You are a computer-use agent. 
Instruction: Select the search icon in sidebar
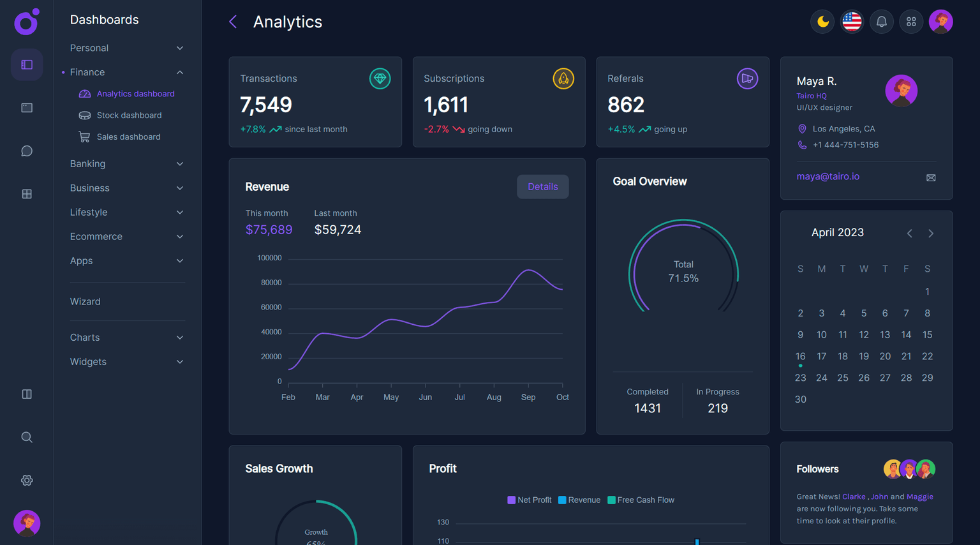click(x=26, y=437)
